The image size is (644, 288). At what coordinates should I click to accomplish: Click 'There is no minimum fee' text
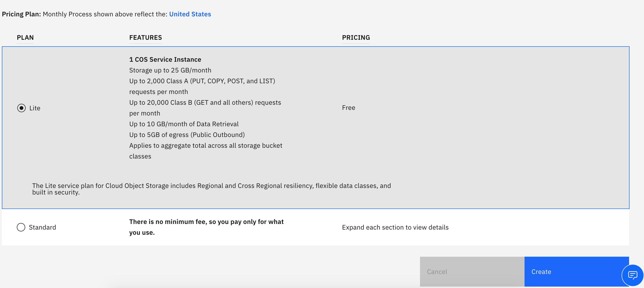(206, 227)
